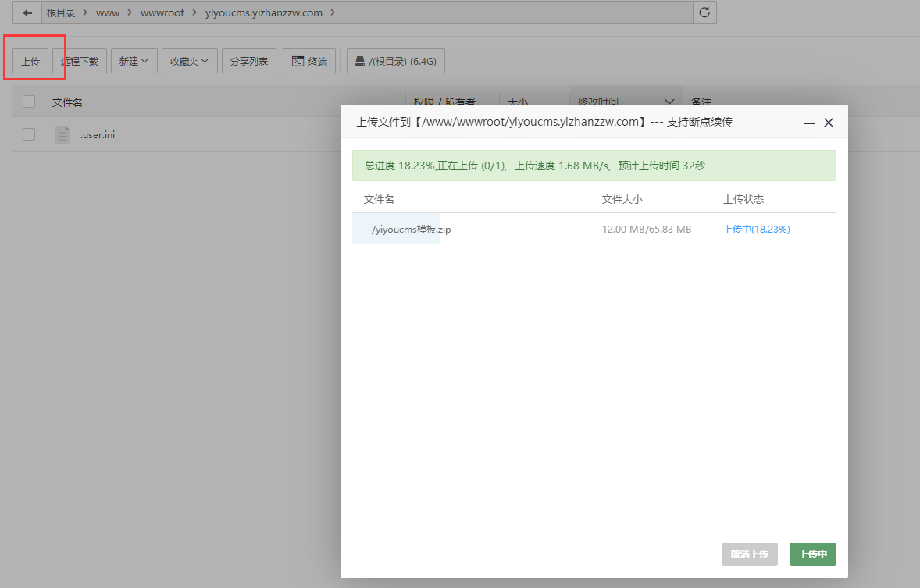Image resolution: width=920 pixels, height=588 pixels.
Task: Open the 新建 (New) dropdown
Action: (x=134, y=60)
